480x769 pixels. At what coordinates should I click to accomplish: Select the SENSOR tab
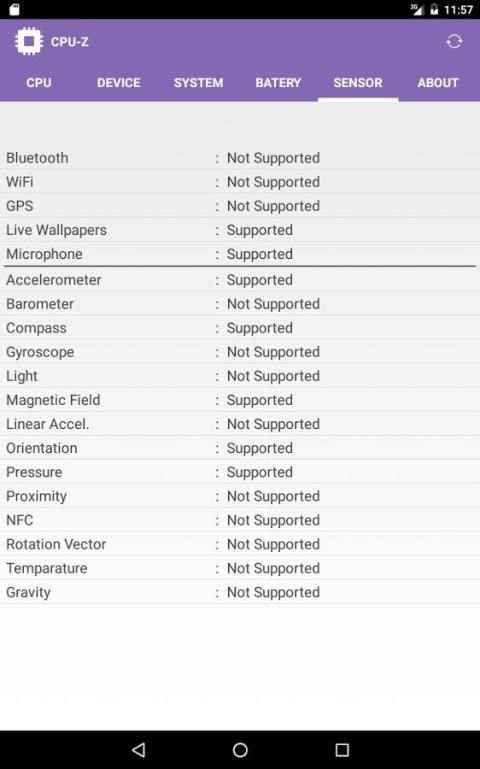358,82
